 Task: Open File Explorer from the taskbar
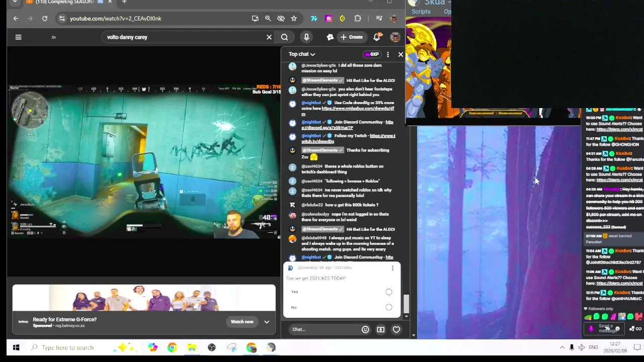[x=192, y=347]
